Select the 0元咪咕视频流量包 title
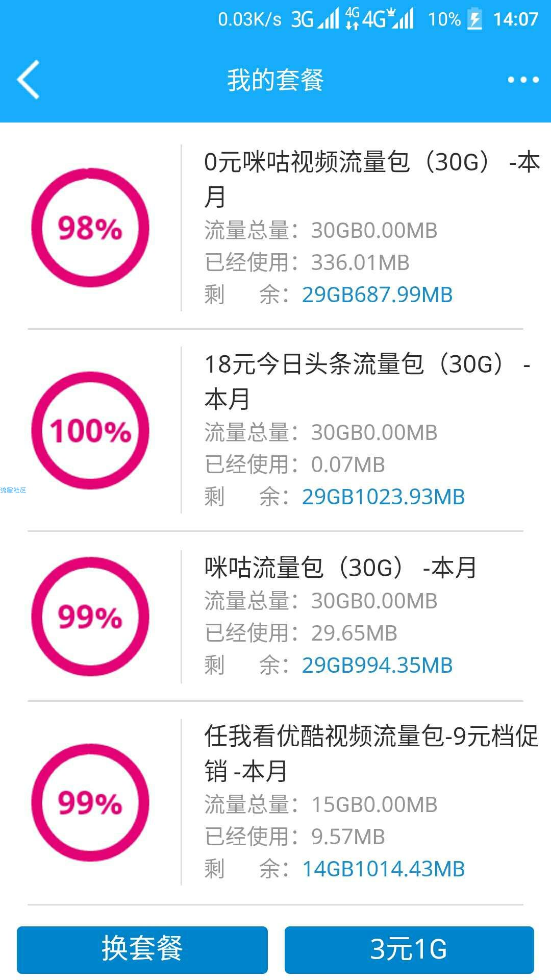 click(371, 179)
